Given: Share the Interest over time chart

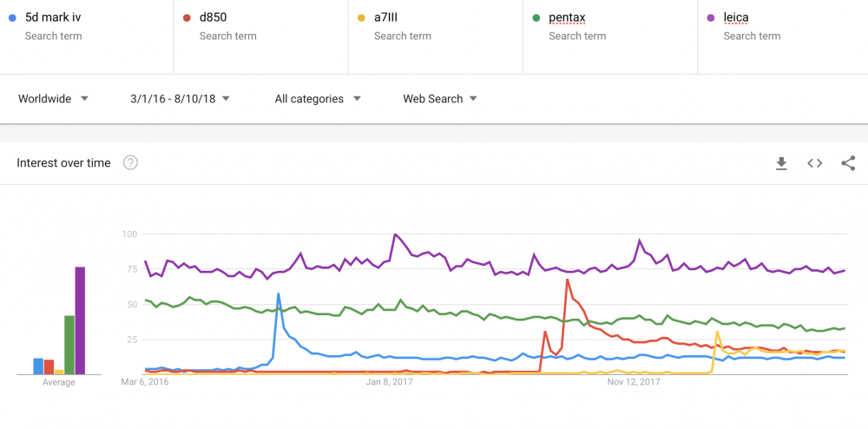Looking at the screenshot, I should click(x=848, y=163).
